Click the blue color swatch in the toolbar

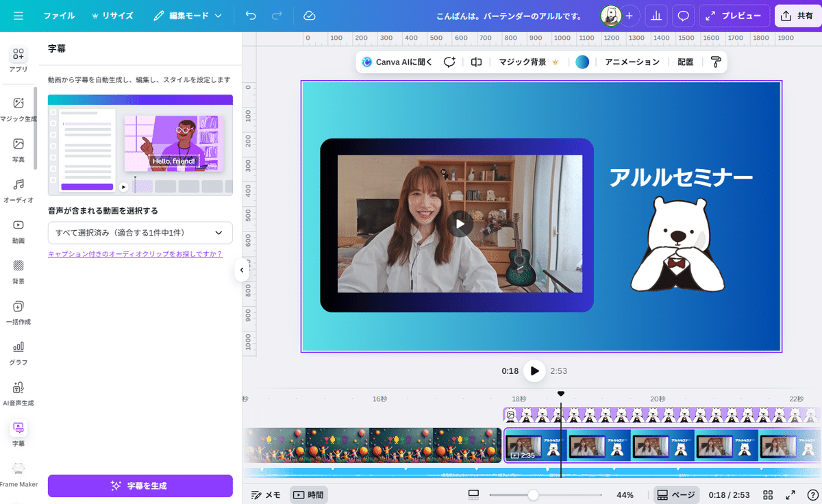click(582, 62)
